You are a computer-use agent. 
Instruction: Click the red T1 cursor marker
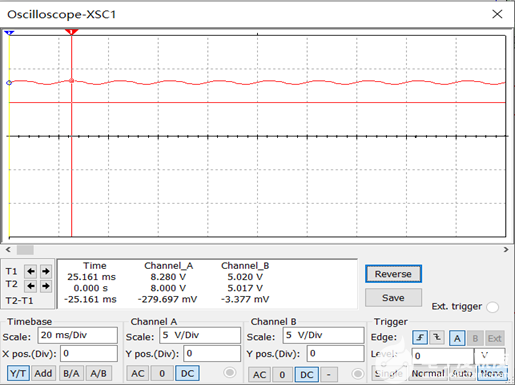[x=71, y=32]
